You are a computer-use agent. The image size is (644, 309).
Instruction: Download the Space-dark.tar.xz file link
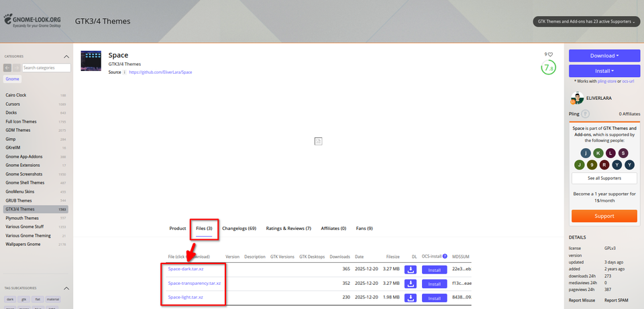186,269
